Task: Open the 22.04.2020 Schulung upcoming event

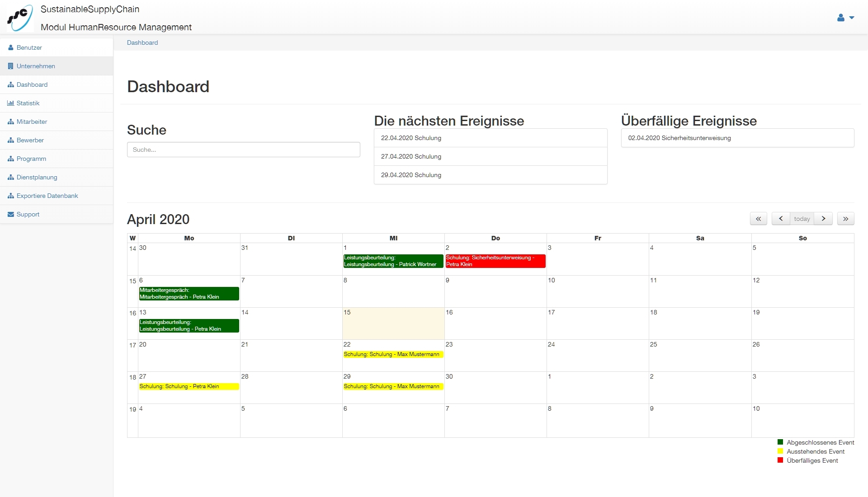Action: click(x=411, y=138)
